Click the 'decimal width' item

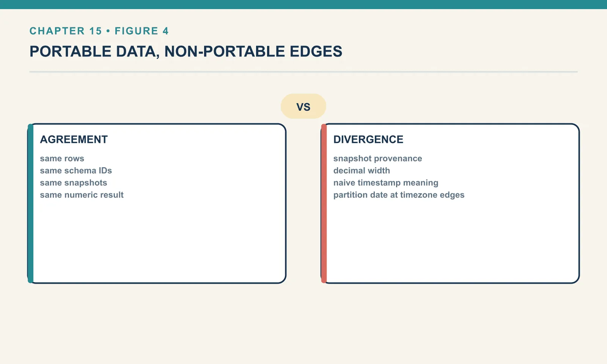tap(362, 171)
